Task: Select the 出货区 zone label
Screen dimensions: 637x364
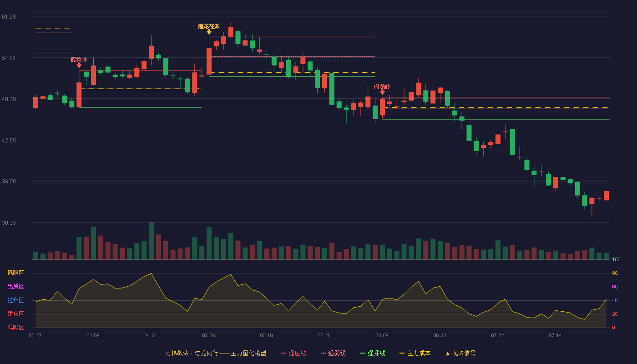Action: tap(15, 287)
